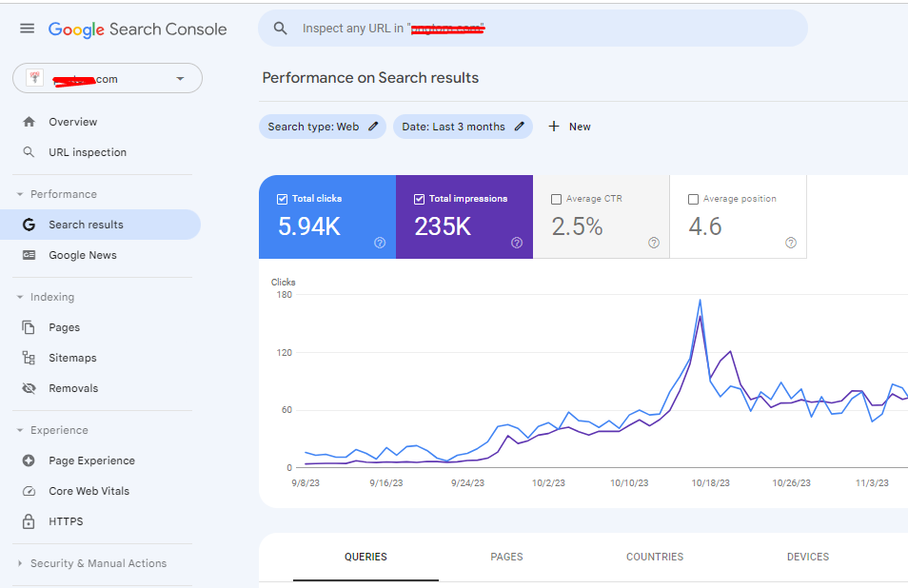Click the pencil icon on Search type filter
This screenshot has width=908, height=588.
coord(373,127)
